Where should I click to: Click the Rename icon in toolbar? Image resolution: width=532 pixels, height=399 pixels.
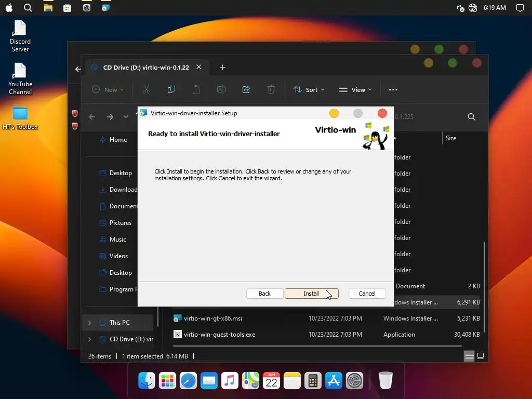coord(221,89)
